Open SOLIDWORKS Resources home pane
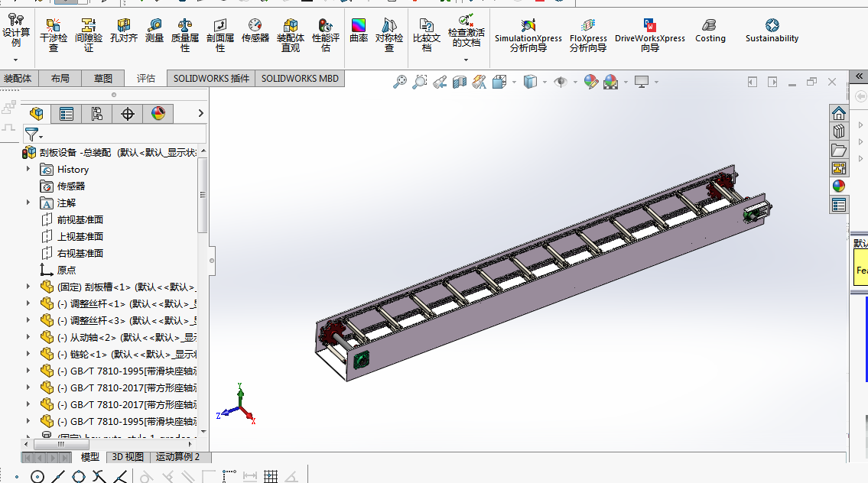This screenshot has height=483, width=868. (839, 113)
